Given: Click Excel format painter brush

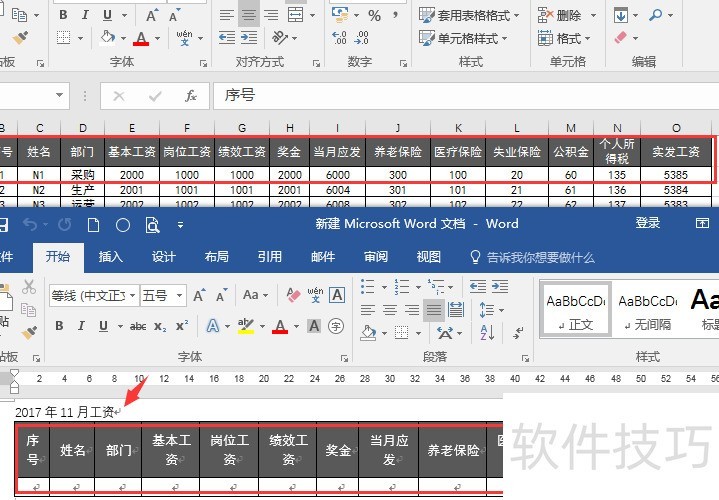Looking at the screenshot, I should (20, 38).
